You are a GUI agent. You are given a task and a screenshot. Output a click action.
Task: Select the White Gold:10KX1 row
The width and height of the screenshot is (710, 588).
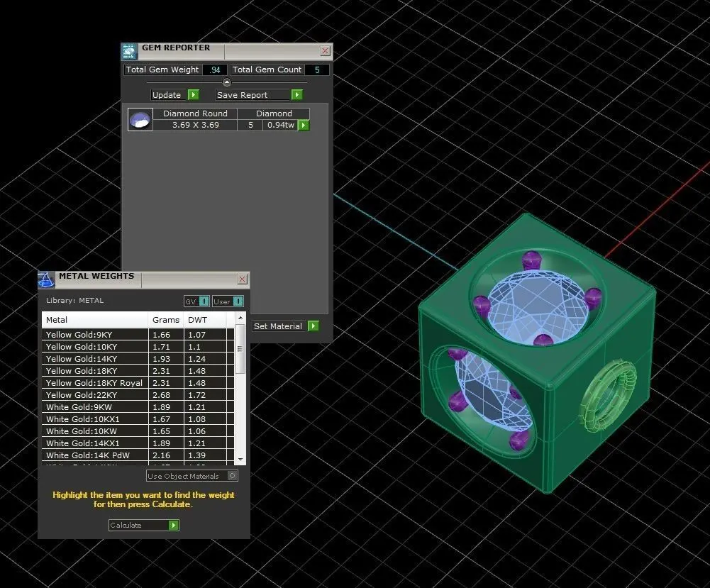click(138, 419)
